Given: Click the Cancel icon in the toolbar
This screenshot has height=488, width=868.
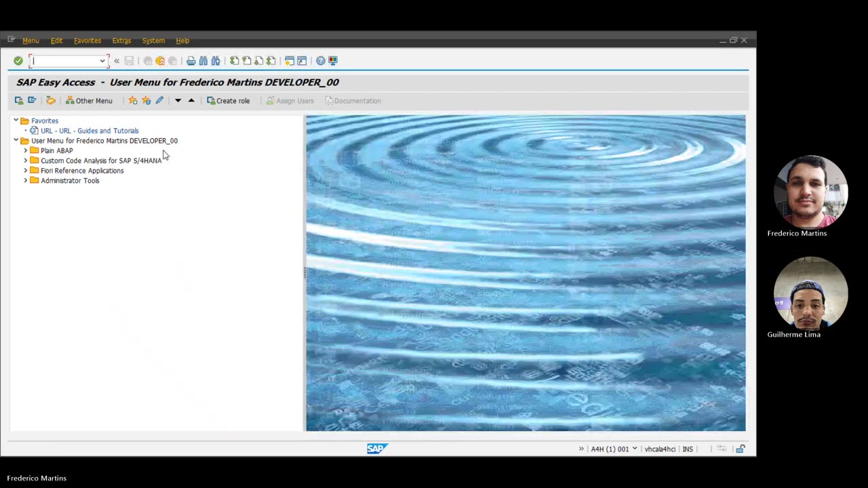Looking at the screenshot, I should click(x=172, y=61).
